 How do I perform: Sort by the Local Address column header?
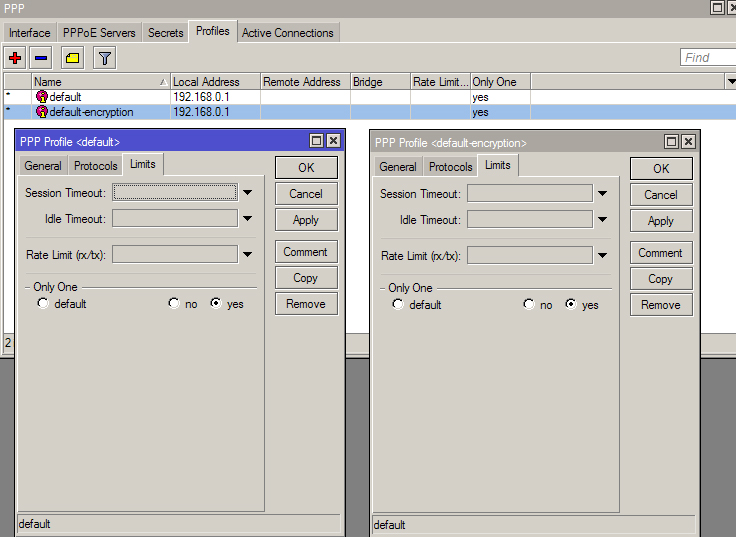tap(214, 82)
